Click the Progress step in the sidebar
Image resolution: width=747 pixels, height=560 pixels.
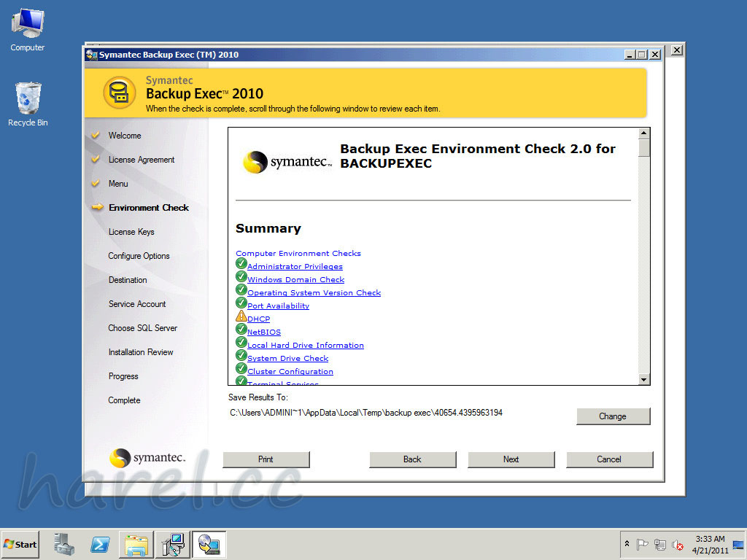123,376
